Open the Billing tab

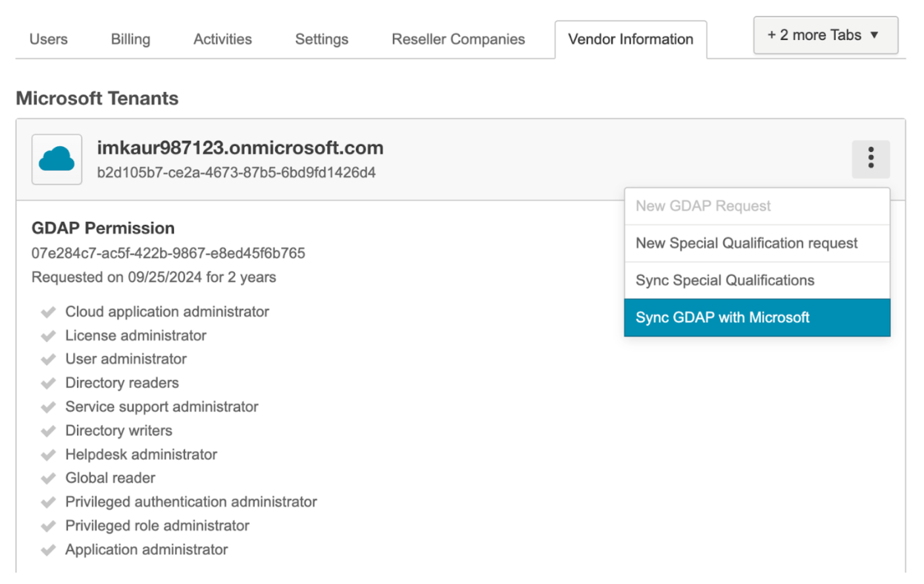pos(130,39)
